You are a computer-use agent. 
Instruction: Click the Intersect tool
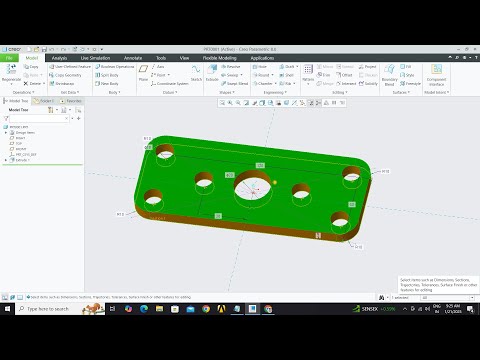click(346, 83)
